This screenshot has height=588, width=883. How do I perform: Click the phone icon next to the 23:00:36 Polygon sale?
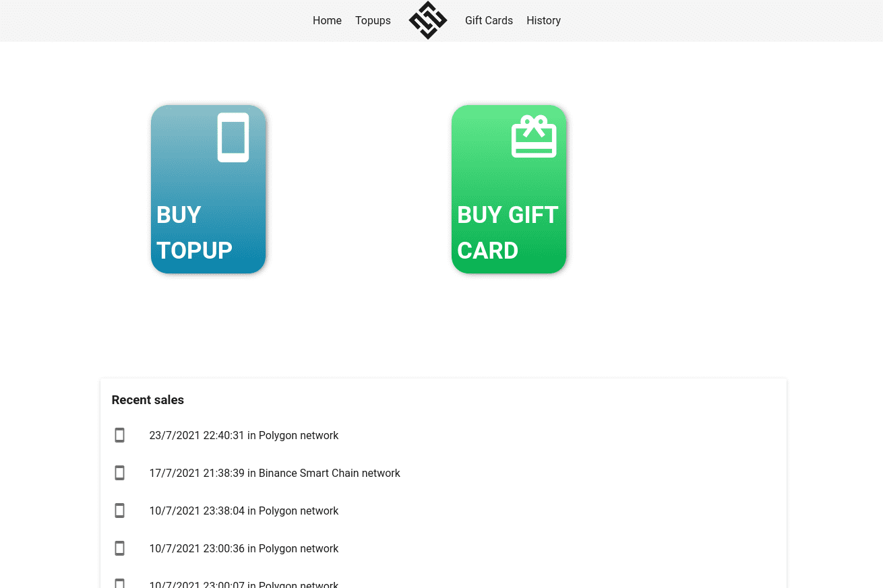tap(119, 548)
